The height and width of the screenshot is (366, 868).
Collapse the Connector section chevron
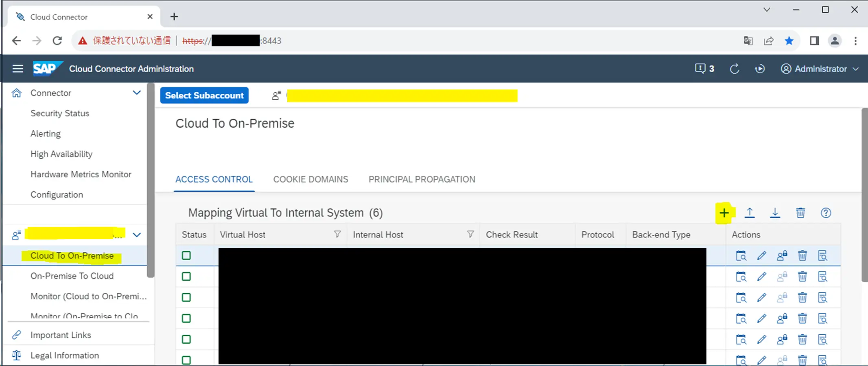[137, 93]
